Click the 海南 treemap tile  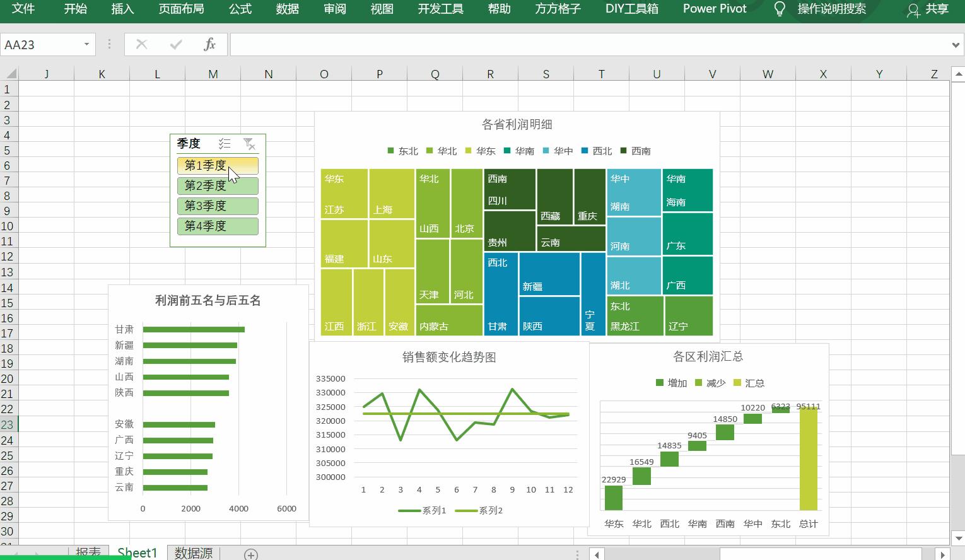687,190
